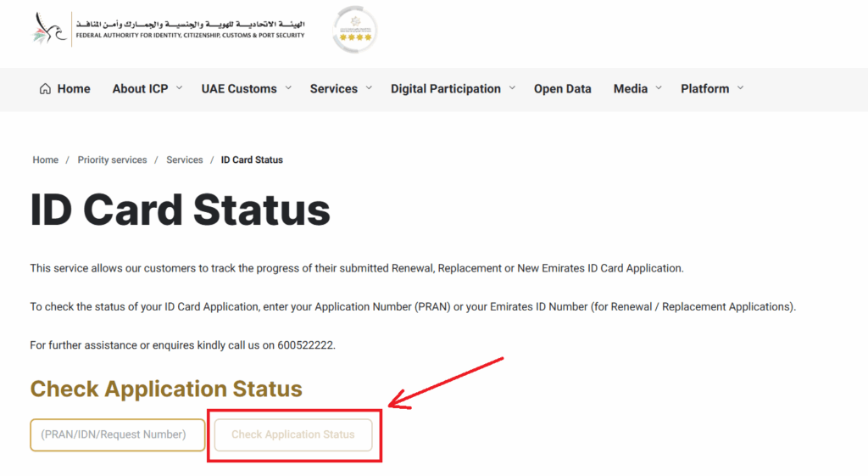This screenshot has width=868, height=476.
Task: Click the four-star rating badge
Action: (355, 30)
